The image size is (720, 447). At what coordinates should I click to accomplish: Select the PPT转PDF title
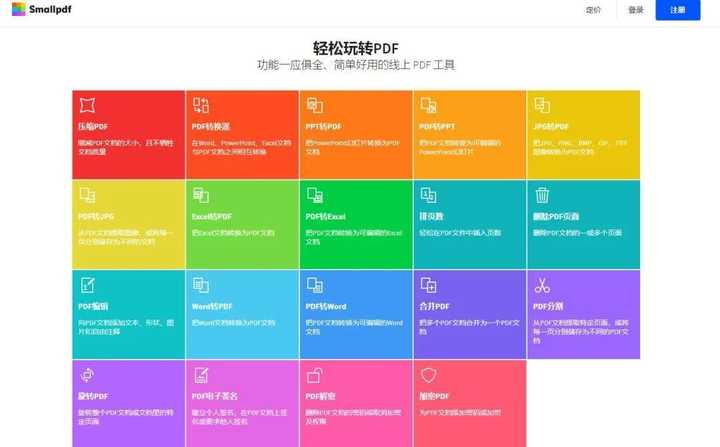(323, 126)
